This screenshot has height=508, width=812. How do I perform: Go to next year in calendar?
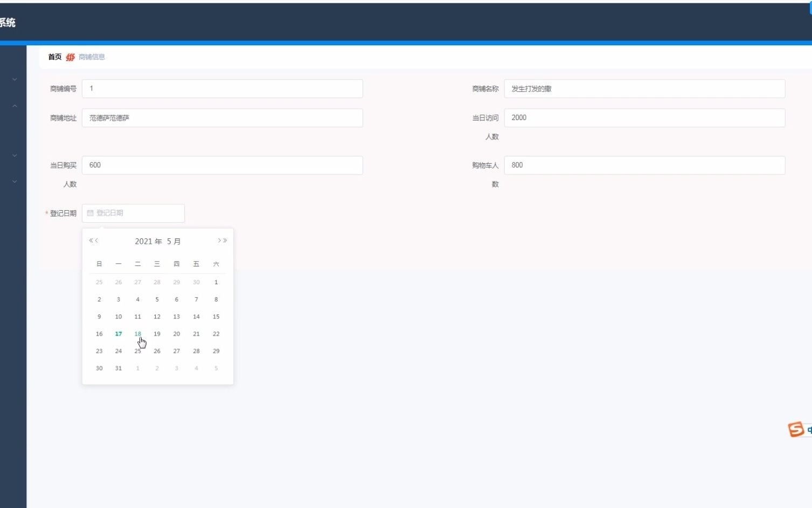tap(225, 241)
